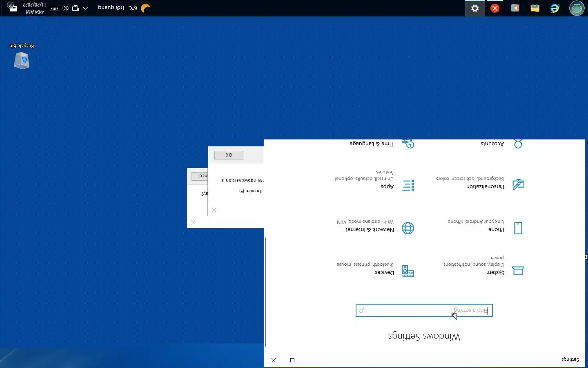Screen dimensions: 588x368
Task: Close the Settings window
Action: pos(274,360)
